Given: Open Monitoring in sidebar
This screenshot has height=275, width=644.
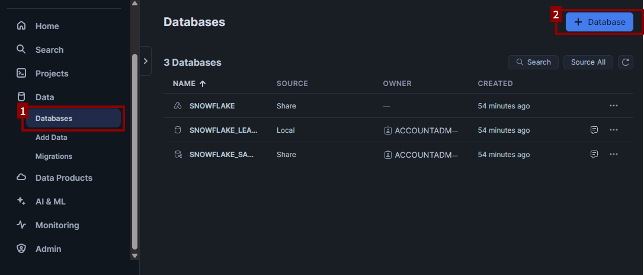Looking at the screenshot, I should tap(57, 225).
